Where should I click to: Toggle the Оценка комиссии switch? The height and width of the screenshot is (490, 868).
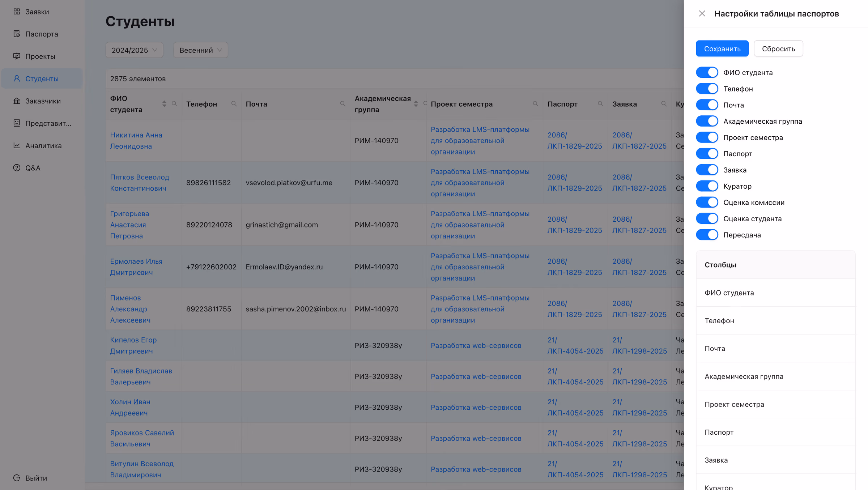[707, 202]
